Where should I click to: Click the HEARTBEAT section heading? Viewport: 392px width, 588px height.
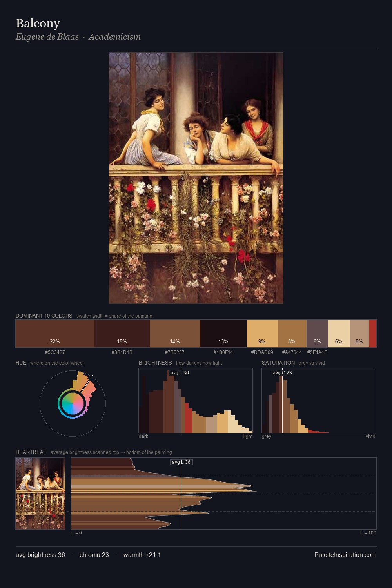pos(31,452)
